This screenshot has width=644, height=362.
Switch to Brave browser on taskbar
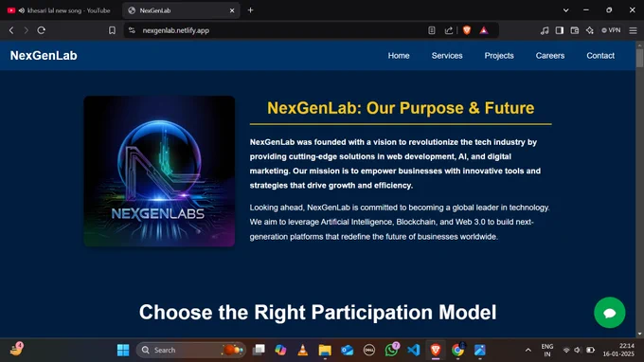click(436, 350)
